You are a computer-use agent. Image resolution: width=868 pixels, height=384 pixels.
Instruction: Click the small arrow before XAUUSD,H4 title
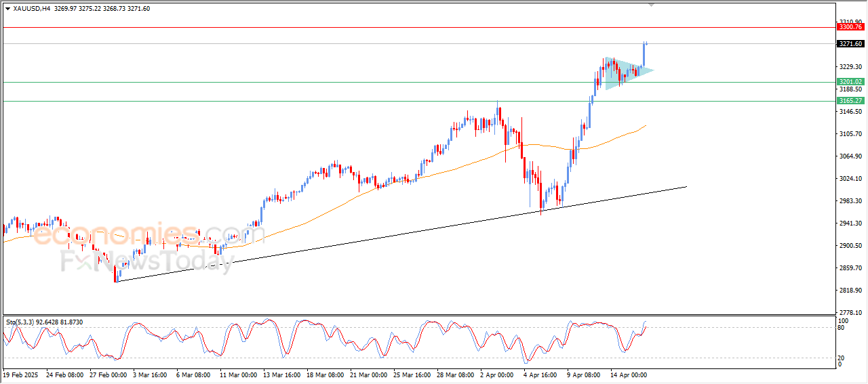[7, 8]
